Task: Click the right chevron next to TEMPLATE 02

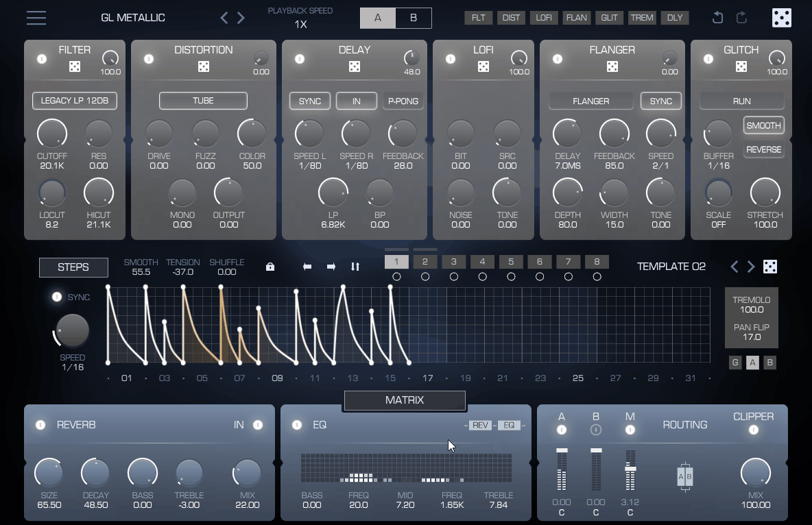Action: pos(750,267)
